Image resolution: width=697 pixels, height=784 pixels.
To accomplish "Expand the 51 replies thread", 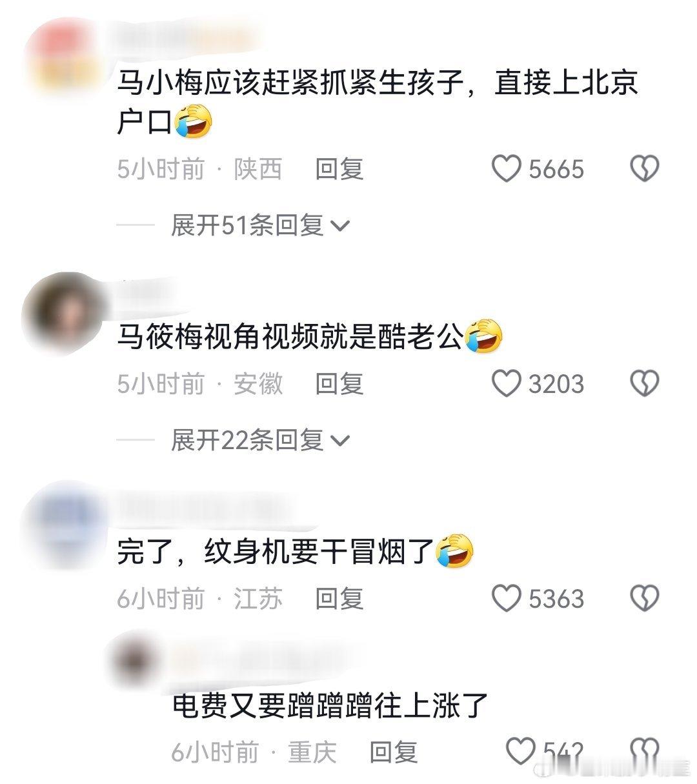I will click(x=259, y=225).
